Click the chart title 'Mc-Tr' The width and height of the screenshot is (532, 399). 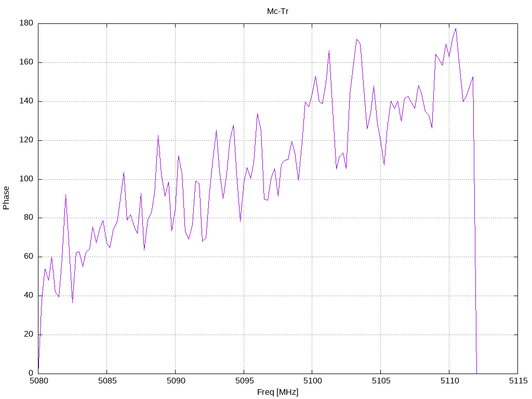pyautogui.click(x=277, y=11)
